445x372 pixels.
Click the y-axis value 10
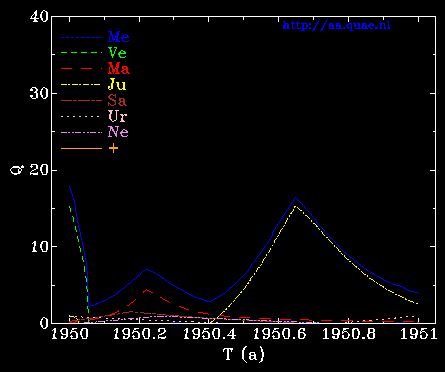pos(39,247)
